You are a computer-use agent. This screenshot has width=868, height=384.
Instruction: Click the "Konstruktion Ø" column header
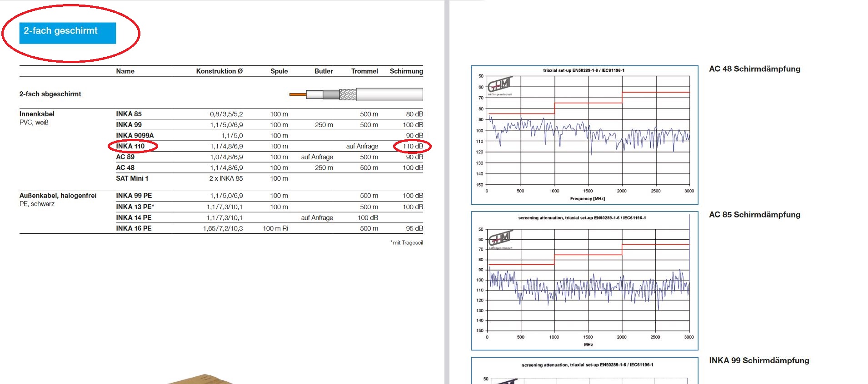219,71
